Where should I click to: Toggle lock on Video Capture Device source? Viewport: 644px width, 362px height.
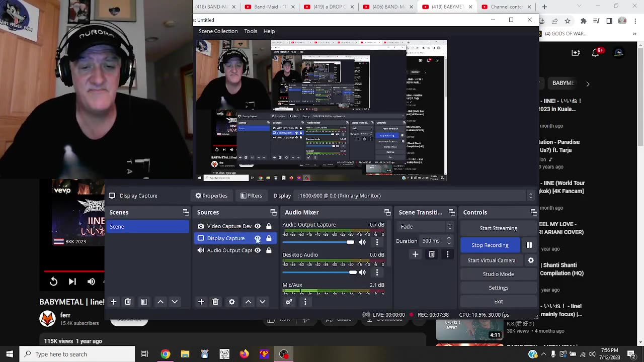269,226
